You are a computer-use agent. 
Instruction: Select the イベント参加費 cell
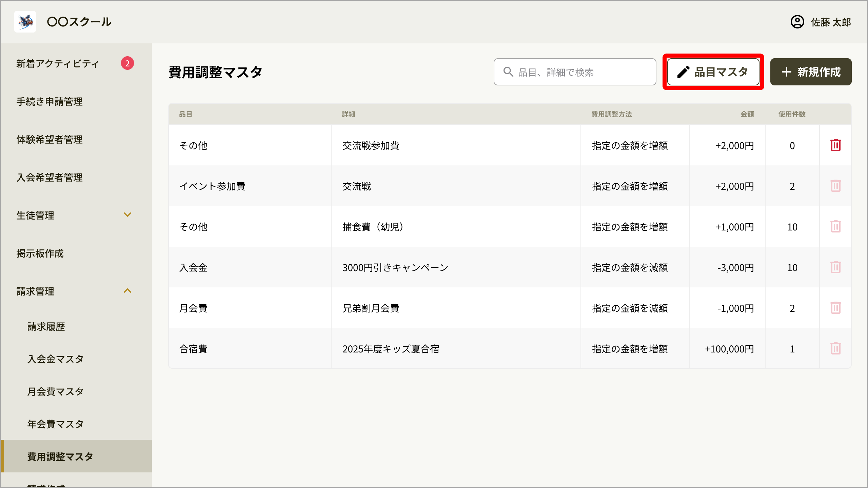click(x=250, y=186)
